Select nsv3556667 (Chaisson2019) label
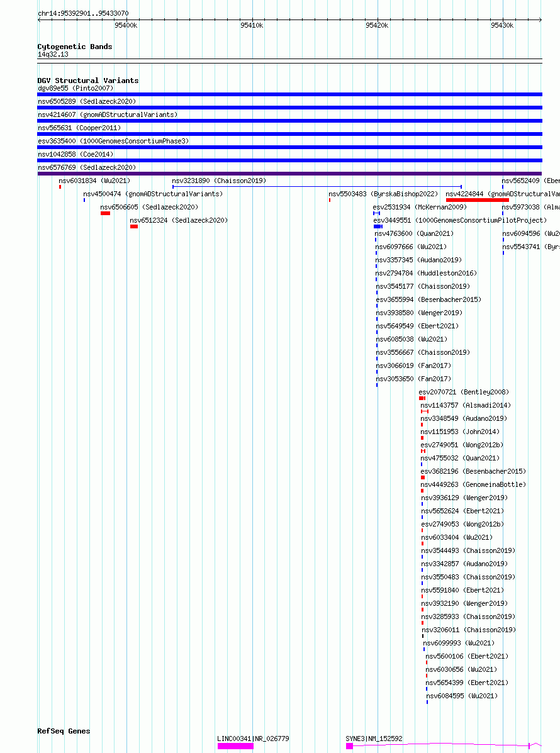560x753 pixels. click(423, 352)
